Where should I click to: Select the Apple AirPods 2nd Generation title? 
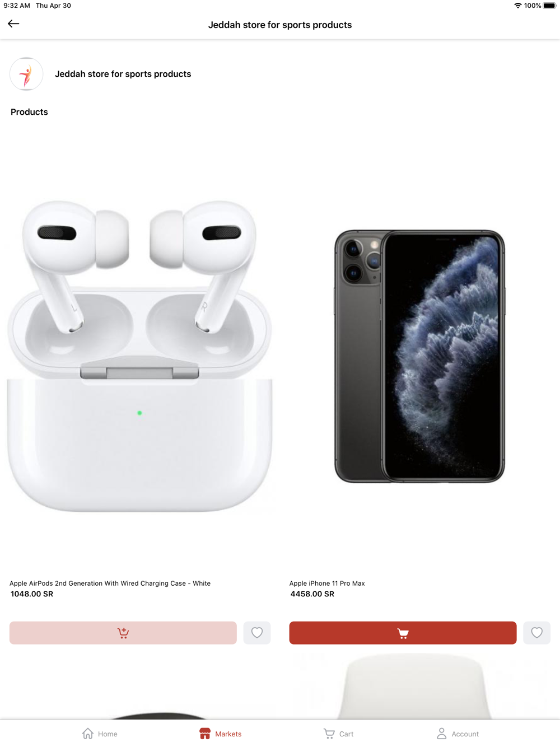coord(110,583)
